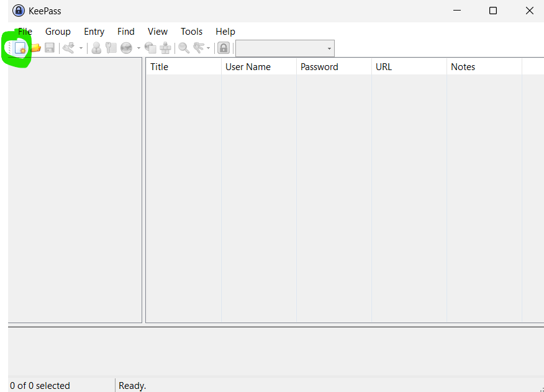The width and height of the screenshot is (544, 392).
Task: Open the File menu
Action: pyautogui.click(x=25, y=32)
